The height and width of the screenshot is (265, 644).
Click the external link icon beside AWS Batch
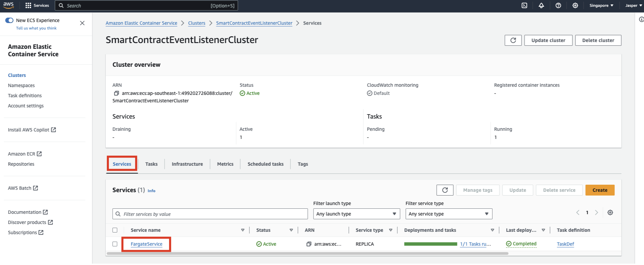[x=35, y=188]
